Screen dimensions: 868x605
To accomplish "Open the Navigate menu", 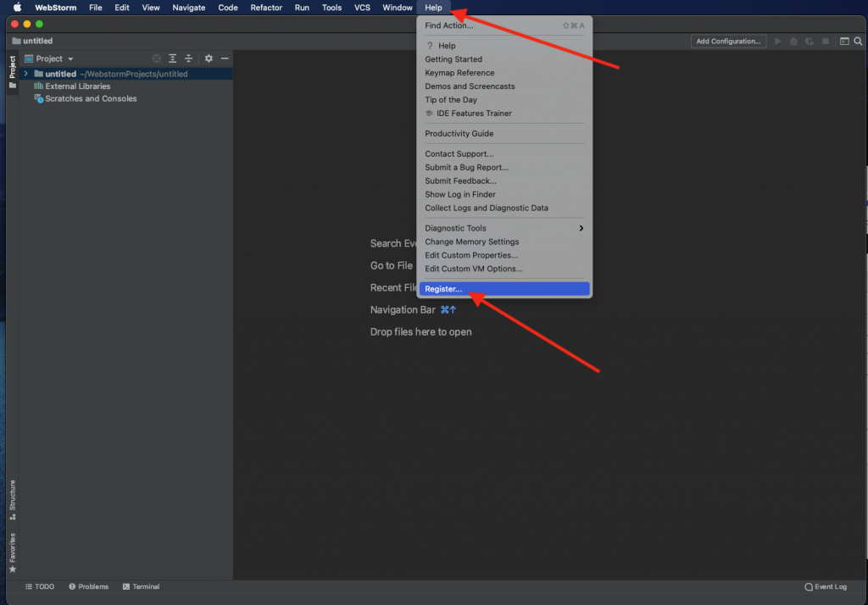I will click(189, 7).
